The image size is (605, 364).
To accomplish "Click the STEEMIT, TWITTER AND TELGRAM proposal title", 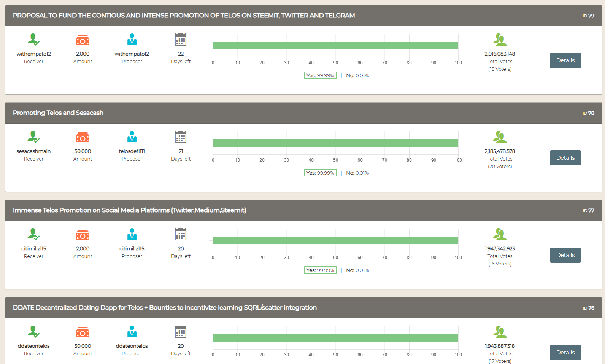I will [184, 16].
